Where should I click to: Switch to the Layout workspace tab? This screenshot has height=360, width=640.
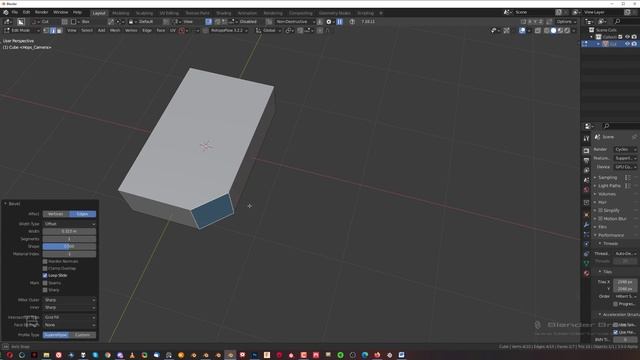[x=99, y=13]
